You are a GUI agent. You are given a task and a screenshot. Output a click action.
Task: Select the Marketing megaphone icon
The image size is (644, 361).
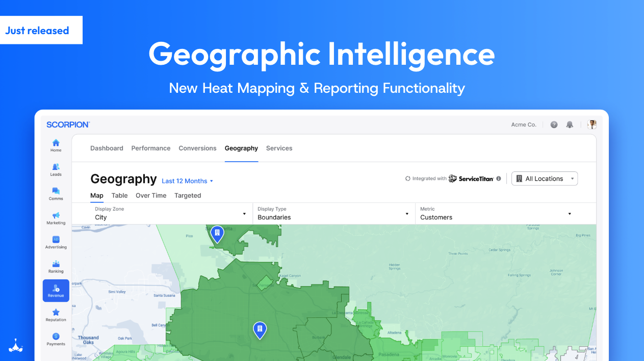[56, 216]
